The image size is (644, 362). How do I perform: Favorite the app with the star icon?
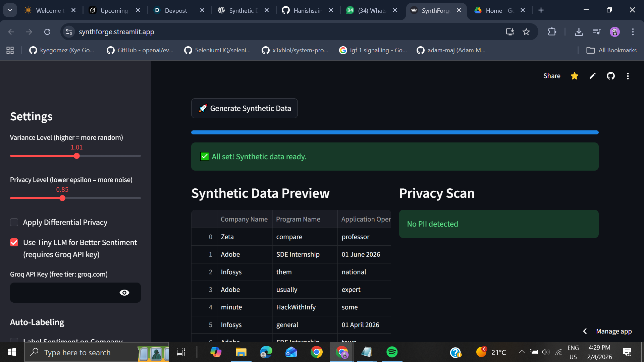(x=574, y=76)
